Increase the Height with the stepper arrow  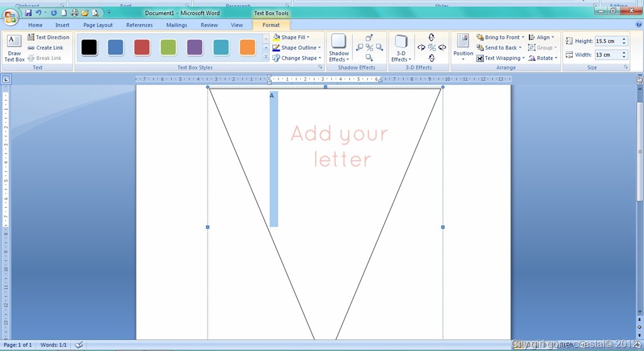click(x=625, y=39)
